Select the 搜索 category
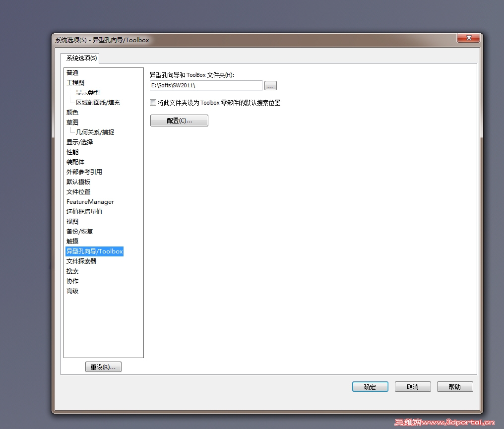The image size is (504, 429). pyautogui.click(x=72, y=271)
